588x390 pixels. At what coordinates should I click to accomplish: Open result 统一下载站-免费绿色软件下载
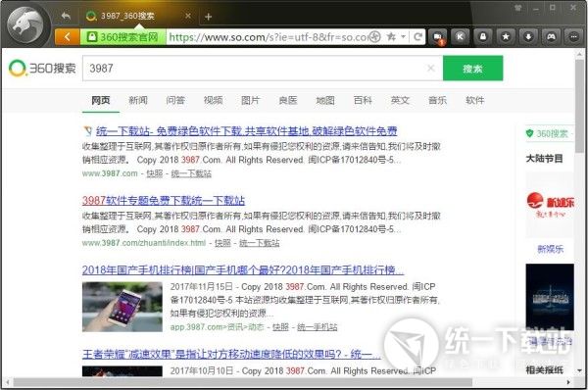(246, 131)
